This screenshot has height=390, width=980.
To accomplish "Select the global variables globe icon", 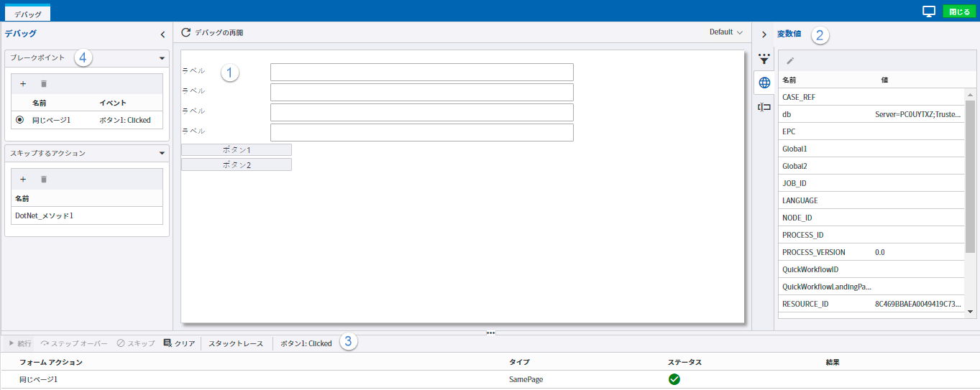I will [x=764, y=83].
